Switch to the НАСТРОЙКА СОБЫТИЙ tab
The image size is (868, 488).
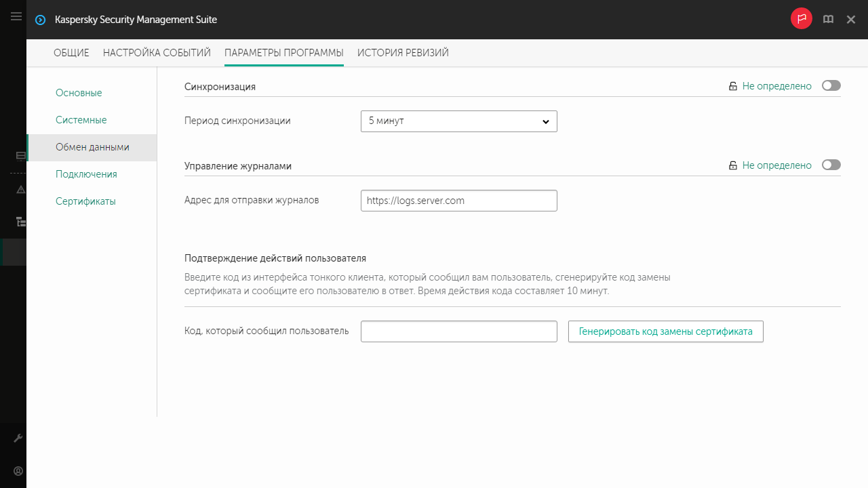coord(157,53)
